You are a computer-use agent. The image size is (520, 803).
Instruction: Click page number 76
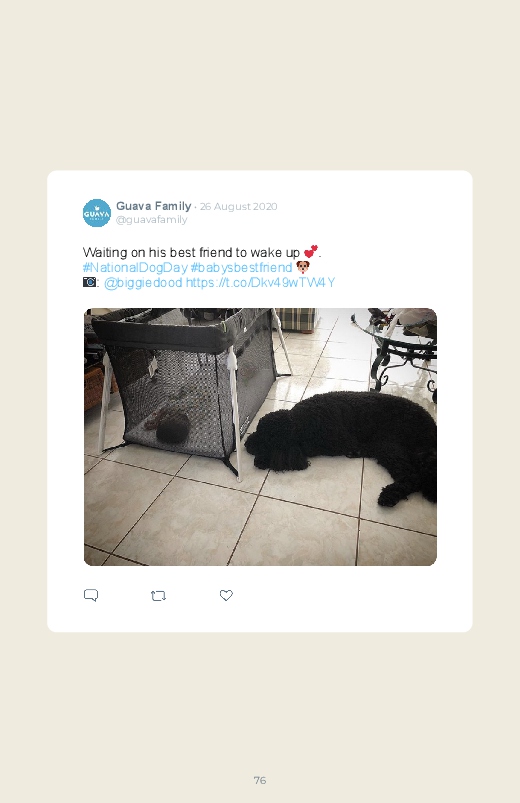click(260, 780)
